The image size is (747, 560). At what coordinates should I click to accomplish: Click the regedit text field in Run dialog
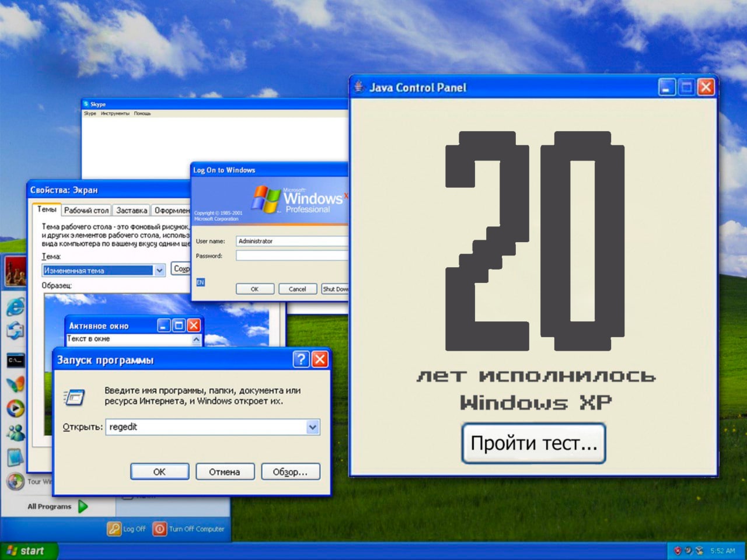(x=212, y=427)
